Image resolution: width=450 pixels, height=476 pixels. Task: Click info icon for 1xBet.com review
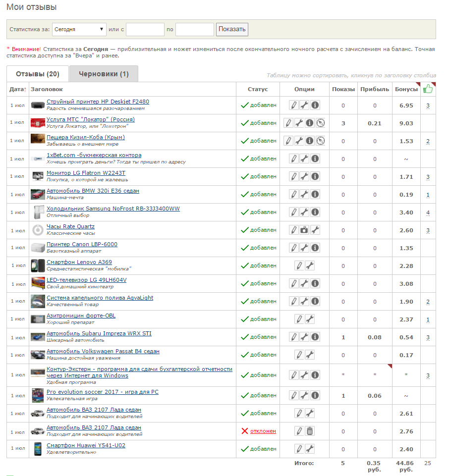click(315, 159)
